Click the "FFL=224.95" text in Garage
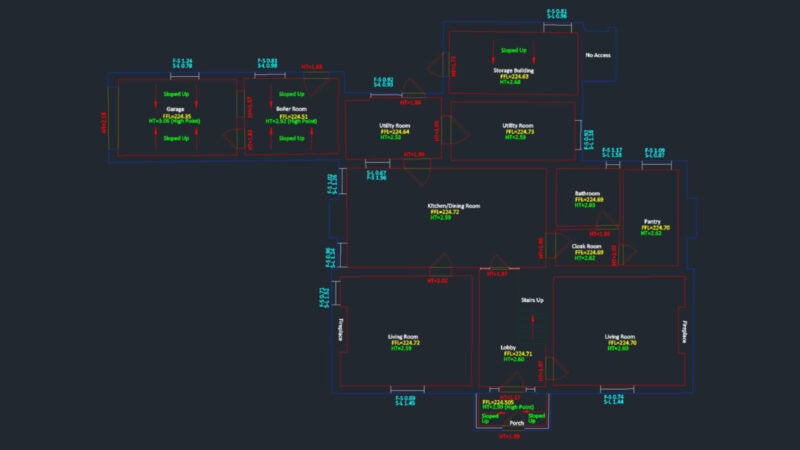800x450 pixels. click(177, 116)
